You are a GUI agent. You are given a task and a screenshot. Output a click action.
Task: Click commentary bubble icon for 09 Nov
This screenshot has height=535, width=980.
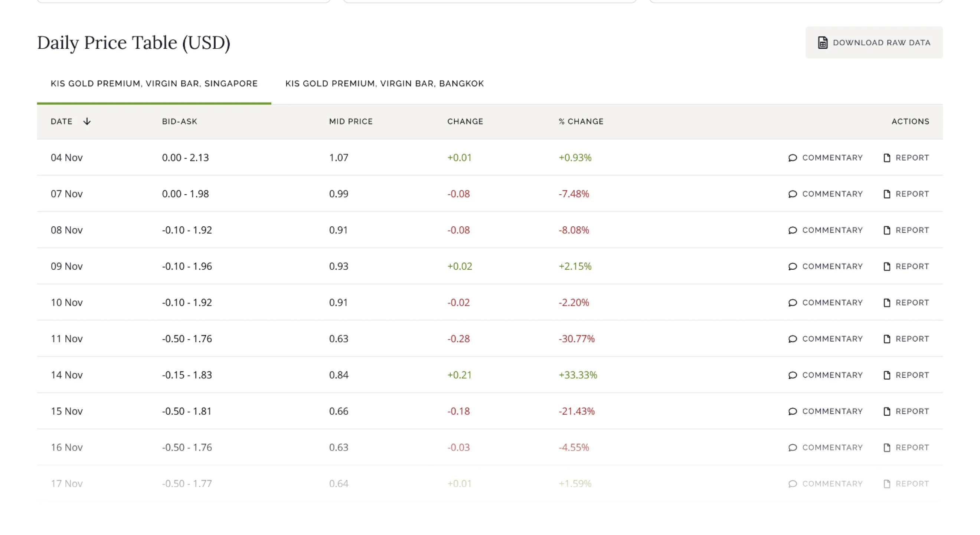(793, 266)
